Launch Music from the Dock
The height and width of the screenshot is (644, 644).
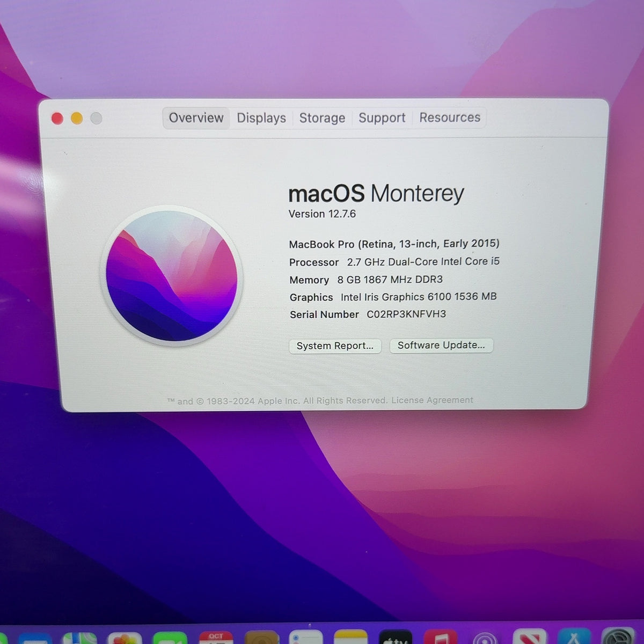tap(441, 638)
